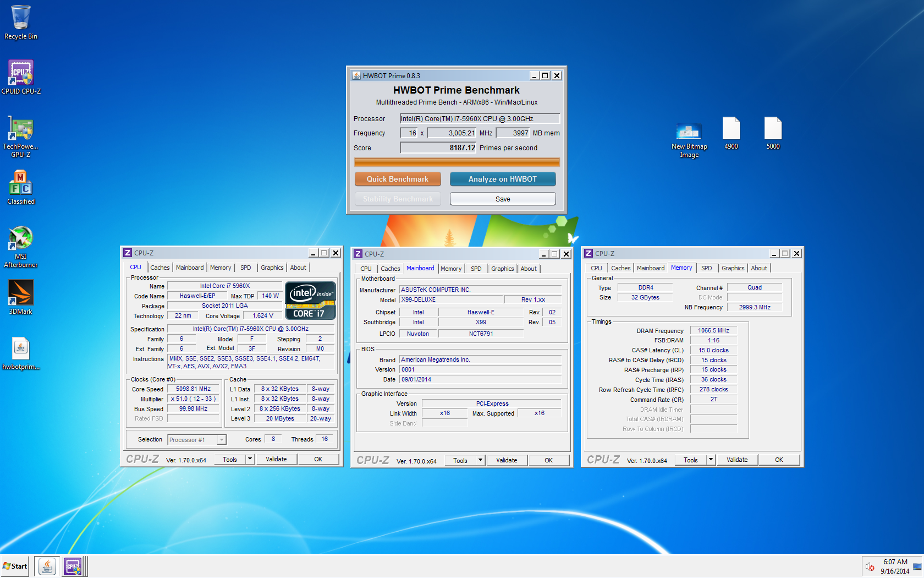924x578 pixels.
Task: Click Tools button in left CPU-Z window
Action: [x=230, y=459]
